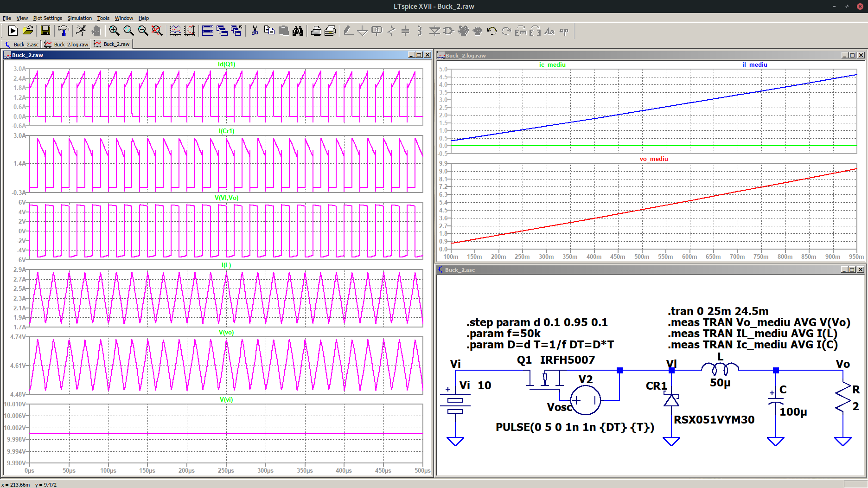Click the Place Component gate icon
Image resolution: width=868 pixels, height=488 pixels.
[x=448, y=31]
